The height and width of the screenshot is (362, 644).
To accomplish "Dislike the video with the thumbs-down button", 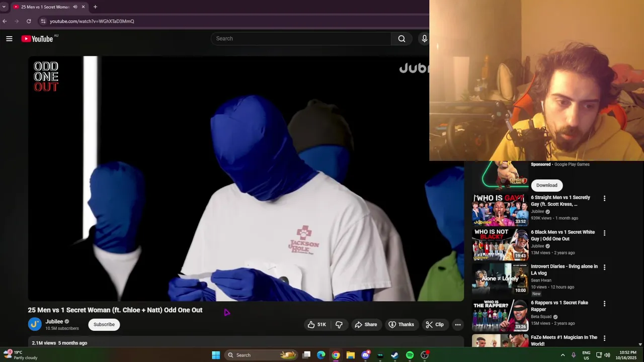I will coord(339,325).
